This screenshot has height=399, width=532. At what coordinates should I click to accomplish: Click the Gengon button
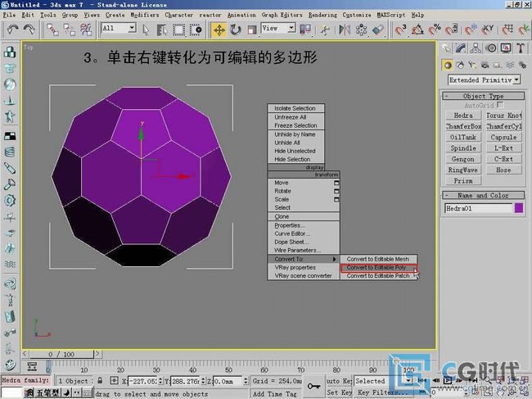(x=463, y=159)
